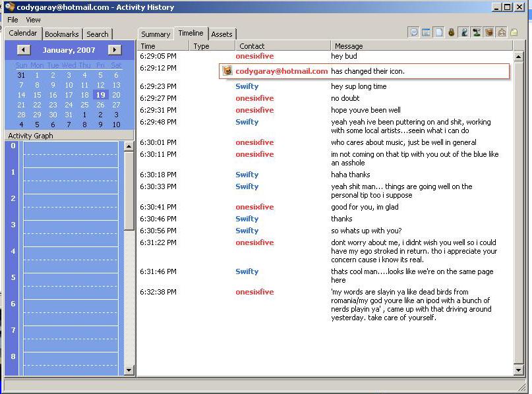The height and width of the screenshot is (394, 532).
Task: Click Swifty contact at 6:31:46 PM
Action: (247, 271)
